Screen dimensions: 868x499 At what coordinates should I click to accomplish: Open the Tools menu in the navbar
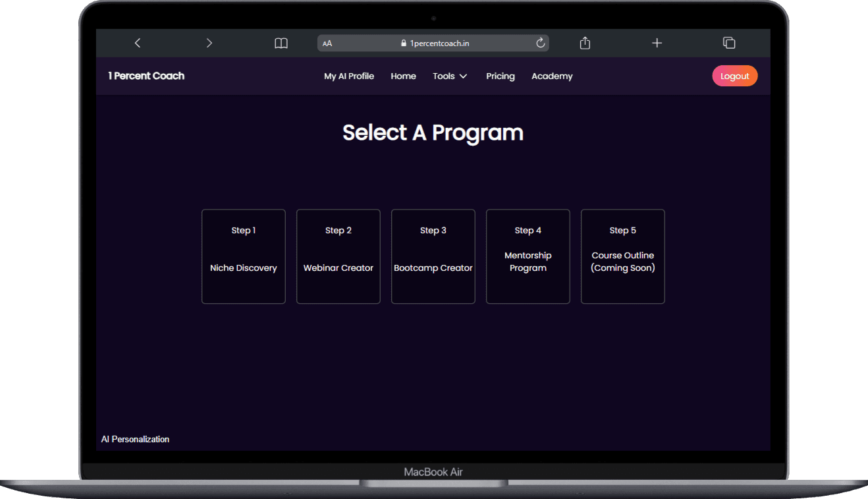click(444, 76)
